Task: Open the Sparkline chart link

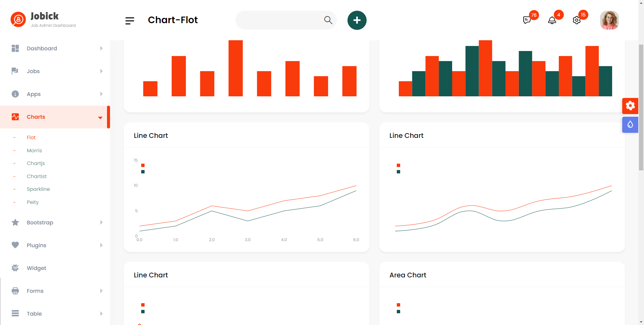Action: [38, 189]
